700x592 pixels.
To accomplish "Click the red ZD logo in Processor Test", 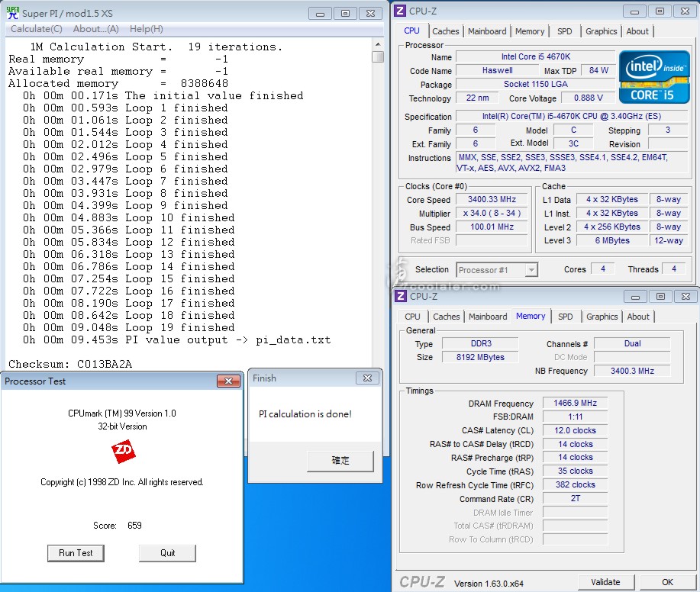I will pyautogui.click(x=123, y=451).
